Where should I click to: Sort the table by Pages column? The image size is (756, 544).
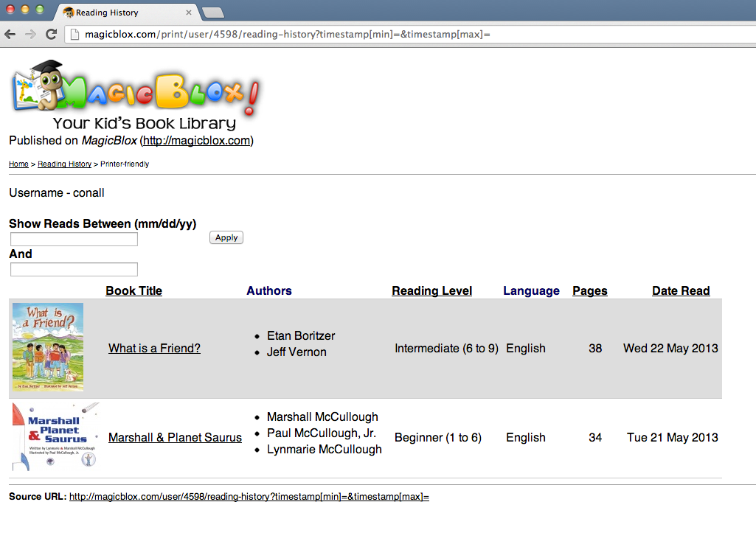pos(589,290)
